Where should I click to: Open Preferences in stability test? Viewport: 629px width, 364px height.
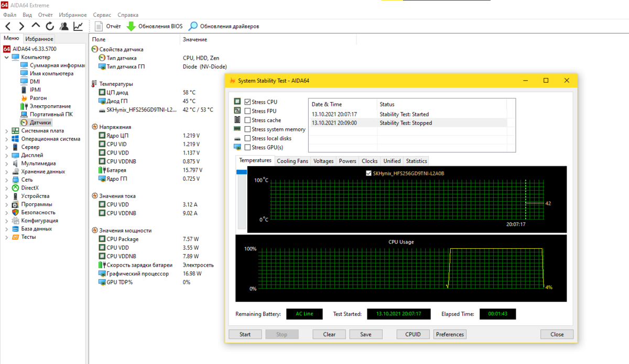point(450,334)
